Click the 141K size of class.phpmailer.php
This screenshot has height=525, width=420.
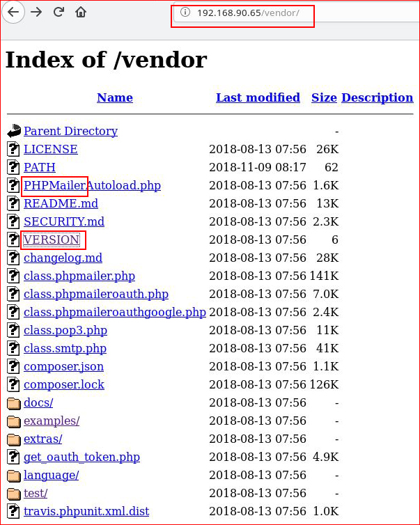pyautogui.click(x=324, y=276)
